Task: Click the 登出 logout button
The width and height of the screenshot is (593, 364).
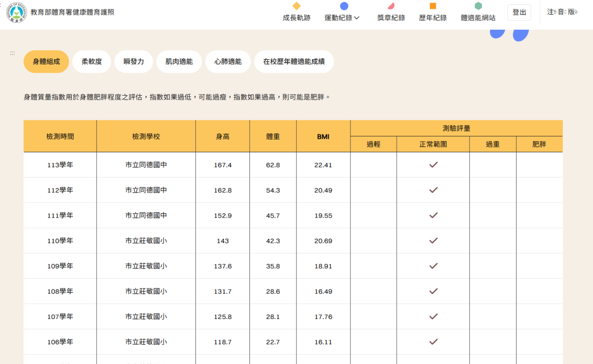Action: [x=519, y=12]
